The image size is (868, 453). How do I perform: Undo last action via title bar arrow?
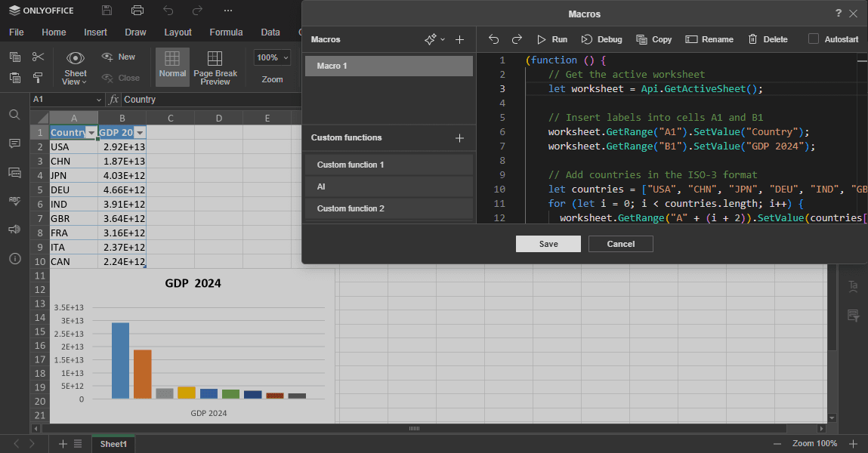(x=168, y=11)
